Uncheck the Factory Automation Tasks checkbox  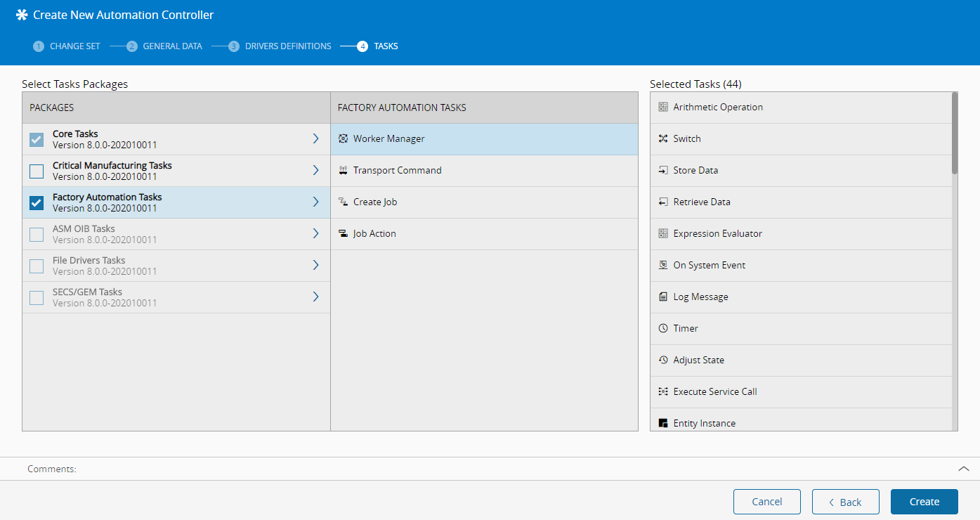point(37,203)
